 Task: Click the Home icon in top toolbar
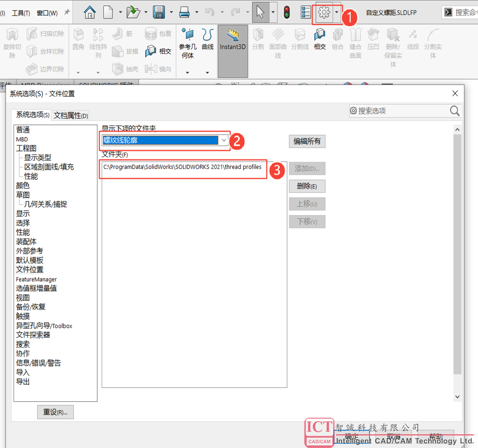click(x=90, y=12)
